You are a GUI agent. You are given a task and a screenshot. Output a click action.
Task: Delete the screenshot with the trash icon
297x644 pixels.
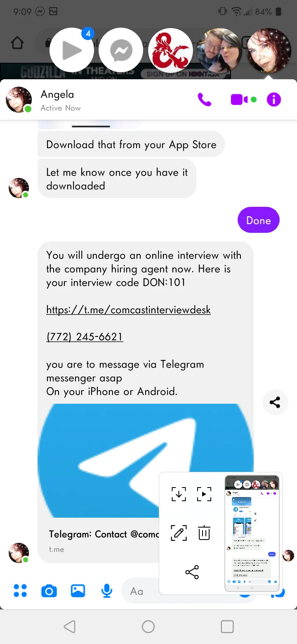204,533
